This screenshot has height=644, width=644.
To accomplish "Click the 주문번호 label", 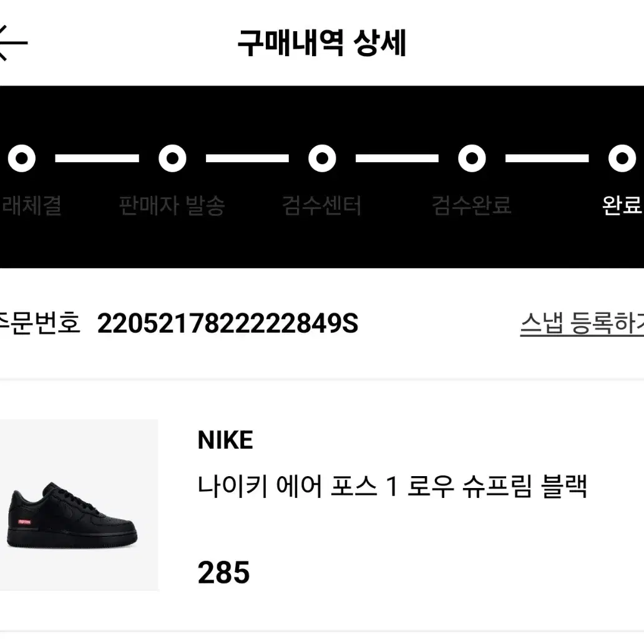I will point(39,324).
